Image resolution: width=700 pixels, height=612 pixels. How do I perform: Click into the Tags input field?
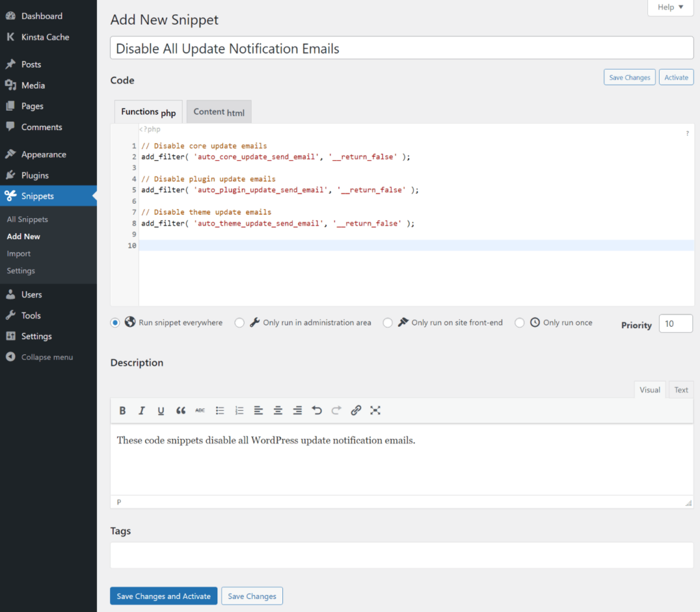tap(401, 555)
